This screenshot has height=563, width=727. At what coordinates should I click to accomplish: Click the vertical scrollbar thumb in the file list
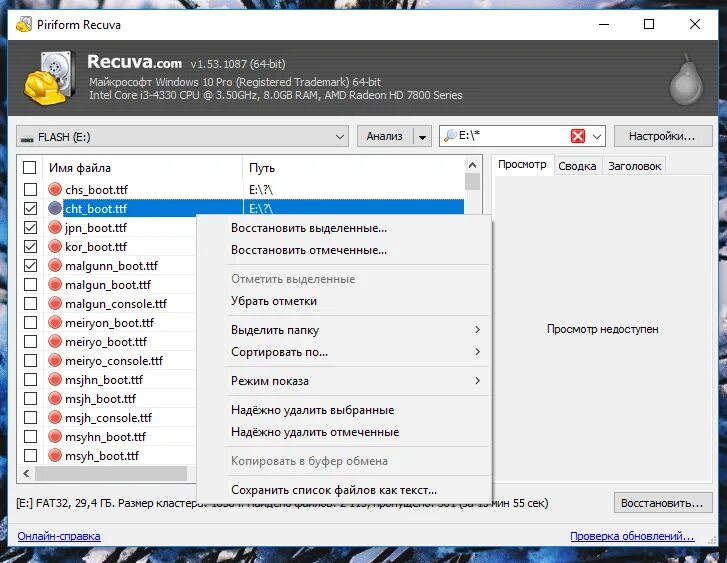pyautogui.click(x=472, y=182)
